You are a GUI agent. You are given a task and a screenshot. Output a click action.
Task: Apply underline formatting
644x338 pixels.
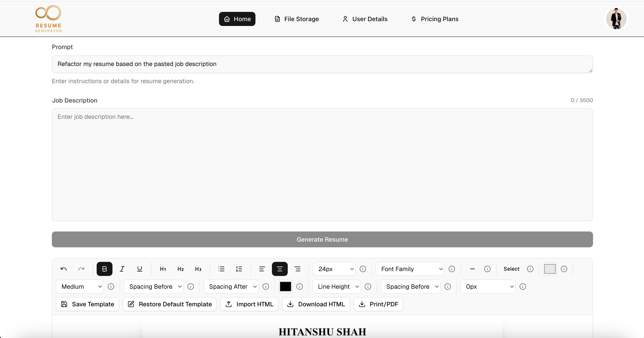pyautogui.click(x=140, y=269)
